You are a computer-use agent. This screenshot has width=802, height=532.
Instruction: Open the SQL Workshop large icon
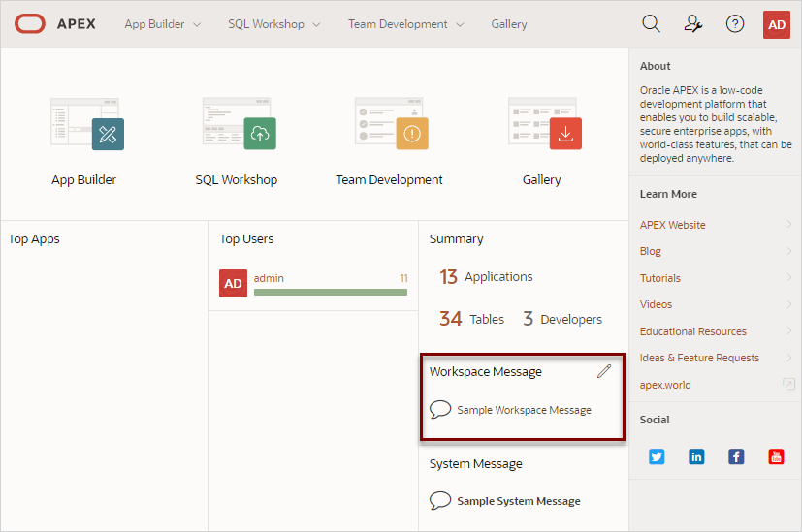tap(240, 124)
